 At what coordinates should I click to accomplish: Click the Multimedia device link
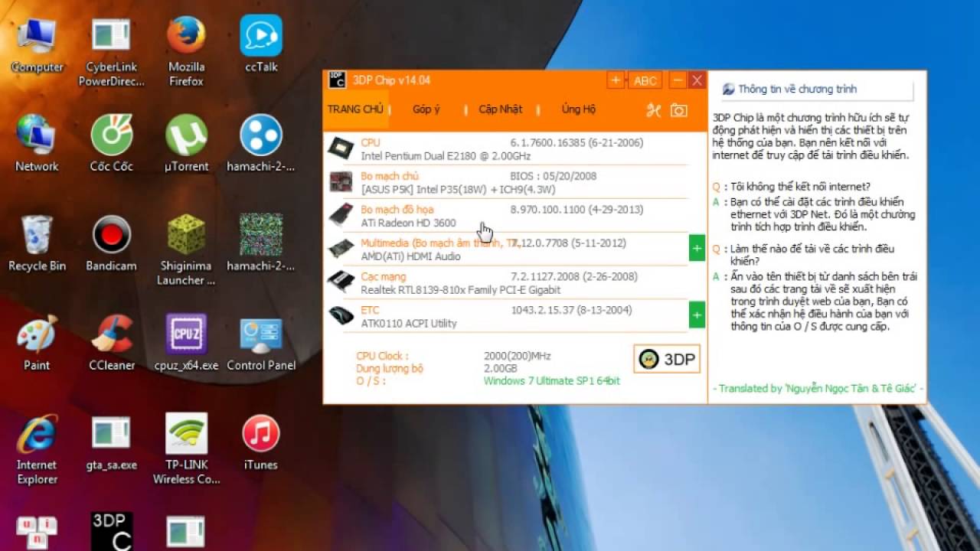[x=439, y=243]
